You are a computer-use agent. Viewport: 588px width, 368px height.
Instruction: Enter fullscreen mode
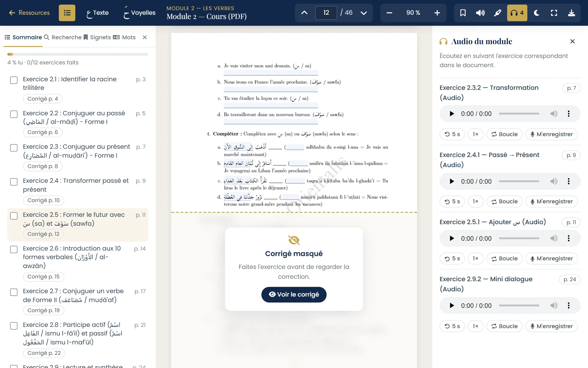coord(554,13)
